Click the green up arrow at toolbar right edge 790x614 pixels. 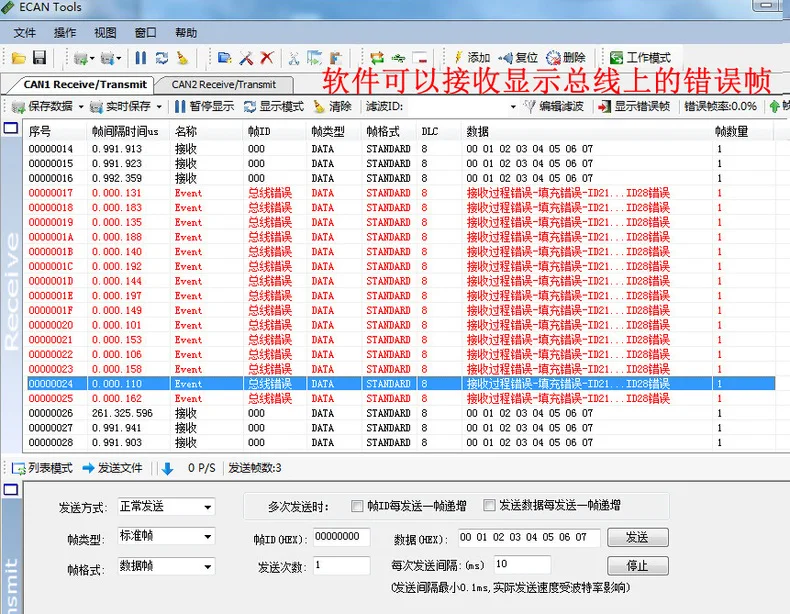coord(774,106)
